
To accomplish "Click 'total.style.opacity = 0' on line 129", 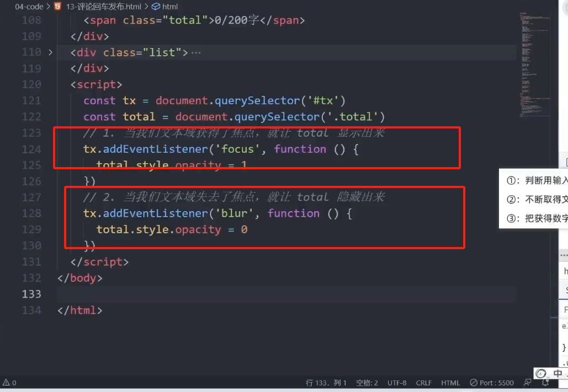I will pos(172,229).
